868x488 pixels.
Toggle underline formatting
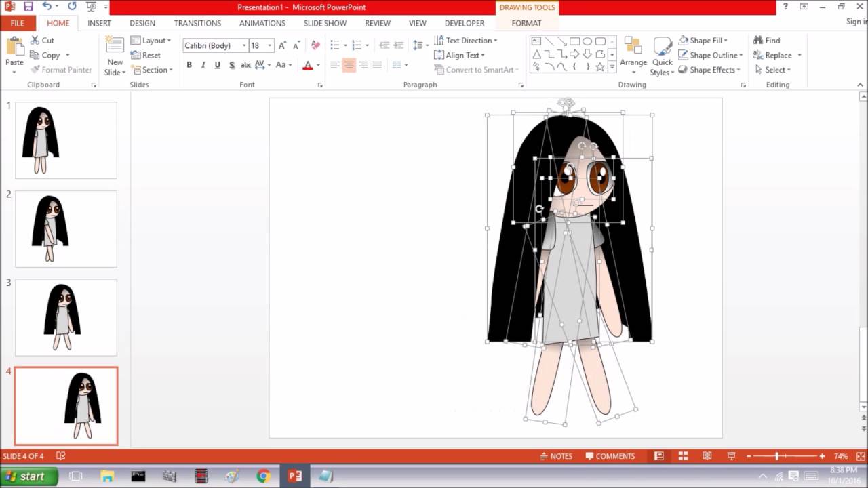pyautogui.click(x=217, y=65)
